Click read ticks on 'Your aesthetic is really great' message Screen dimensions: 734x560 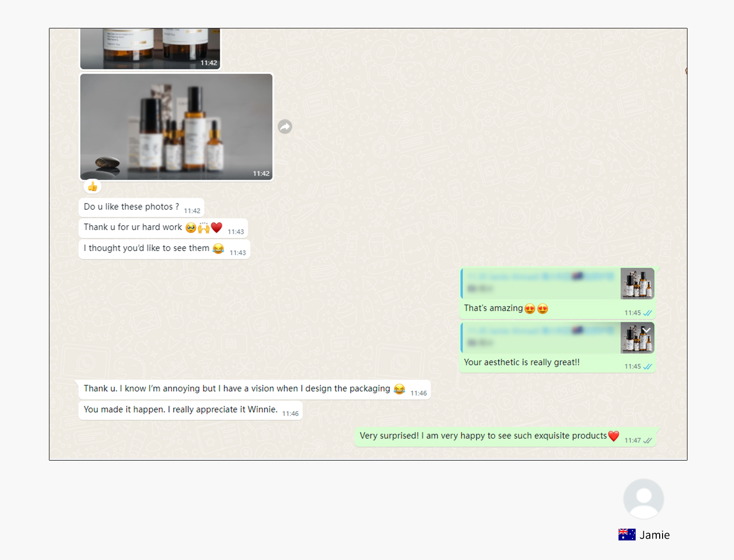coord(647,367)
